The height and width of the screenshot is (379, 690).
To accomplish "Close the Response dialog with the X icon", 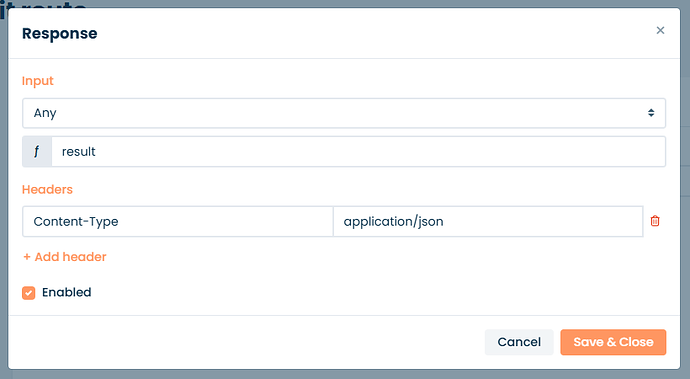I will (x=660, y=30).
